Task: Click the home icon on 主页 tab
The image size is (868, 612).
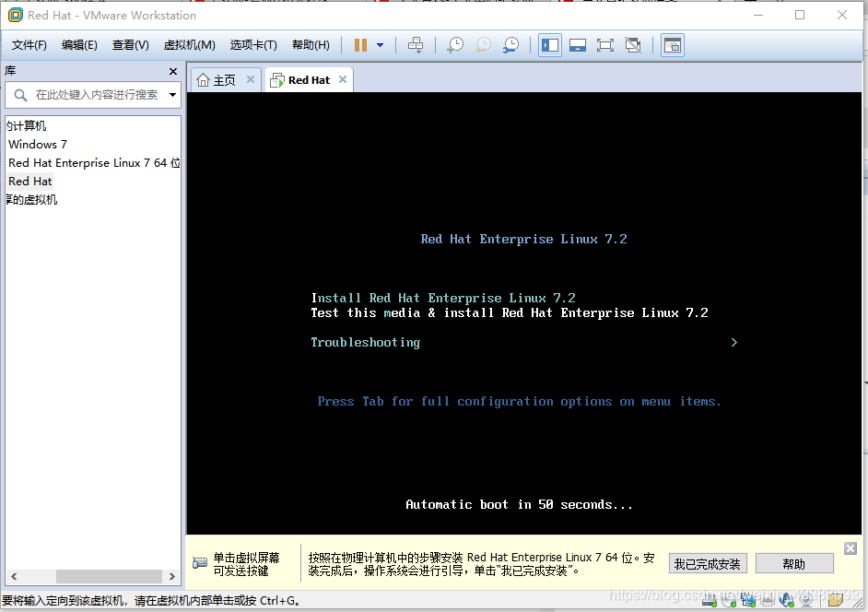Action: pos(203,80)
